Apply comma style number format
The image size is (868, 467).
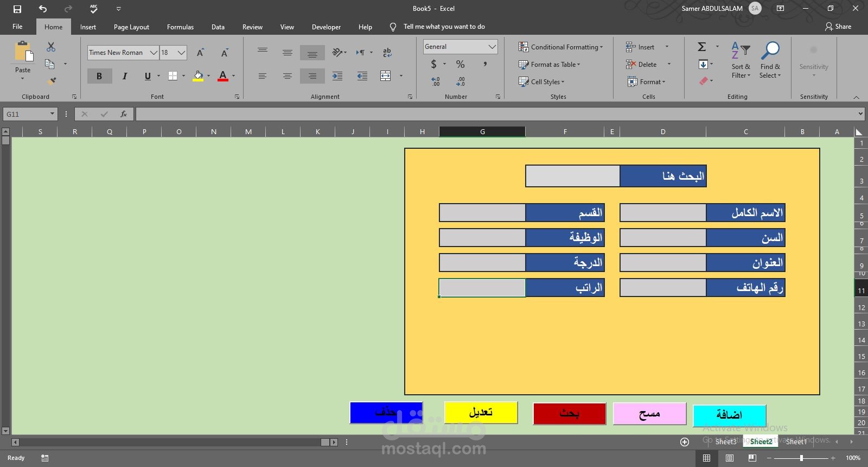coord(485,64)
